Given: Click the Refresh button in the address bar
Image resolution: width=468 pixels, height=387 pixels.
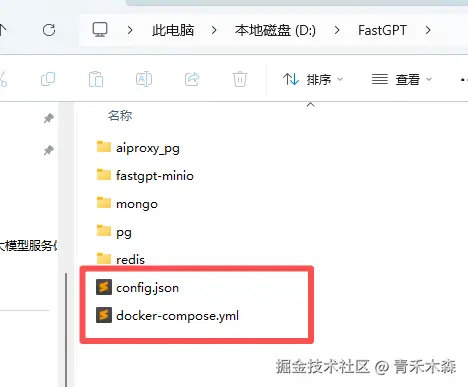Looking at the screenshot, I should pyautogui.click(x=49, y=30).
